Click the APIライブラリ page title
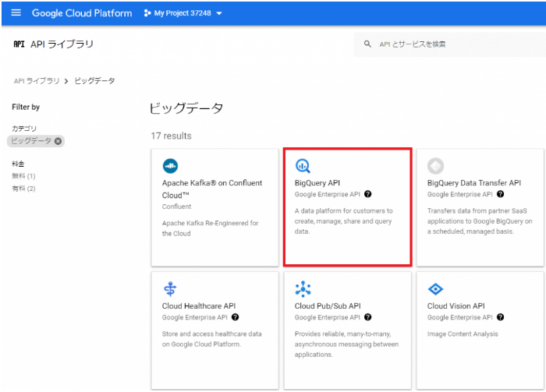This screenshot has width=546, height=392. pos(62,44)
